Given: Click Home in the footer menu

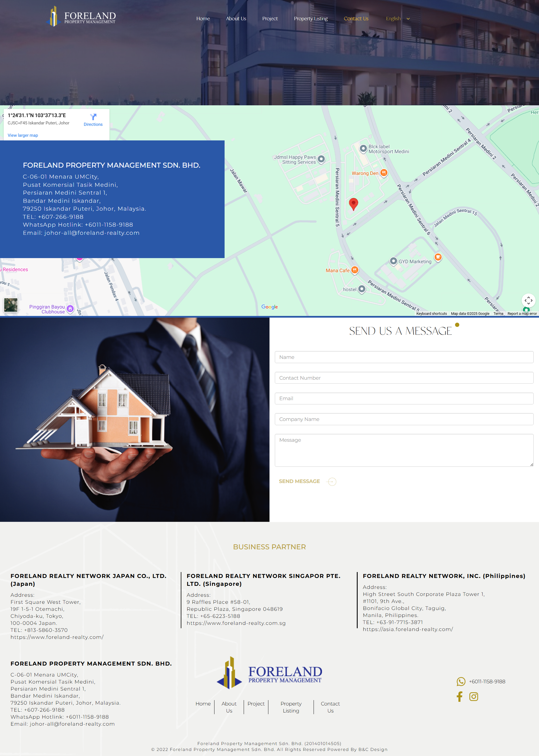Looking at the screenshot, I should pyautogui.click(x=203, y=703).
